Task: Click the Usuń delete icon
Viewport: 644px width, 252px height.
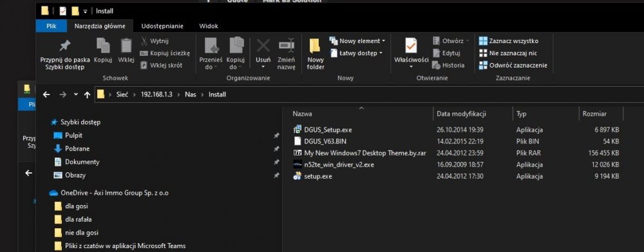Action: [x=263, y=46]
